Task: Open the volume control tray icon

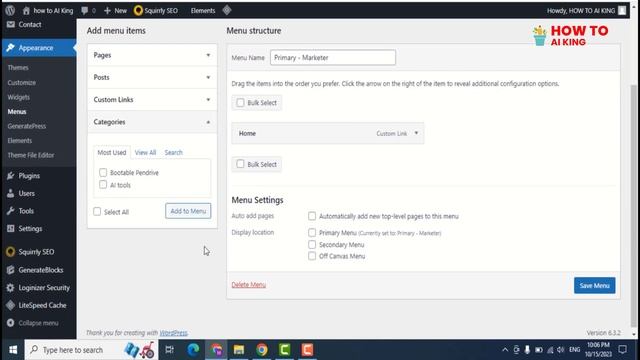Action: point(560,350)
